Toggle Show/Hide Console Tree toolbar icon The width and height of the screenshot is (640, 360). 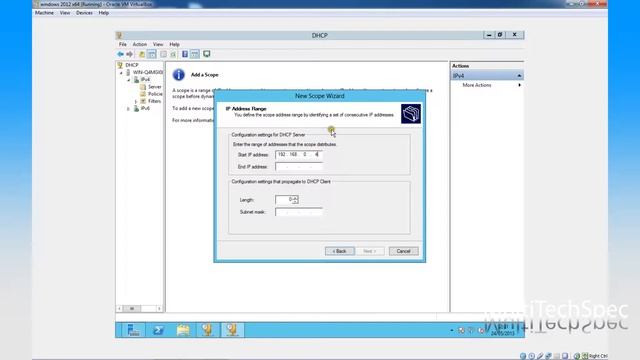(151, 54)
